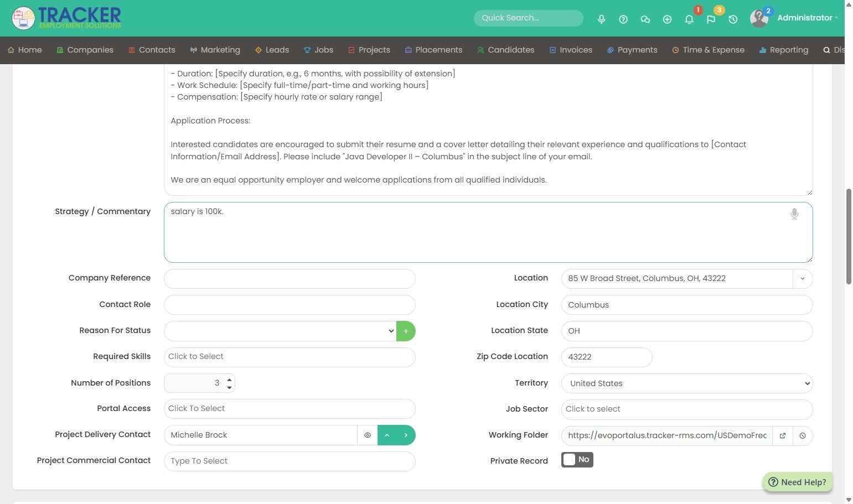Open Portal Access selector
The image size is (853, 504).
coord(289,409)
